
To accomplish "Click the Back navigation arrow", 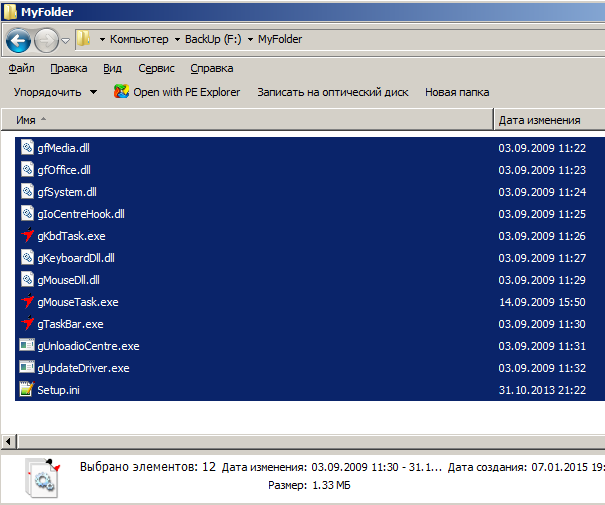I will pos(19,40).
